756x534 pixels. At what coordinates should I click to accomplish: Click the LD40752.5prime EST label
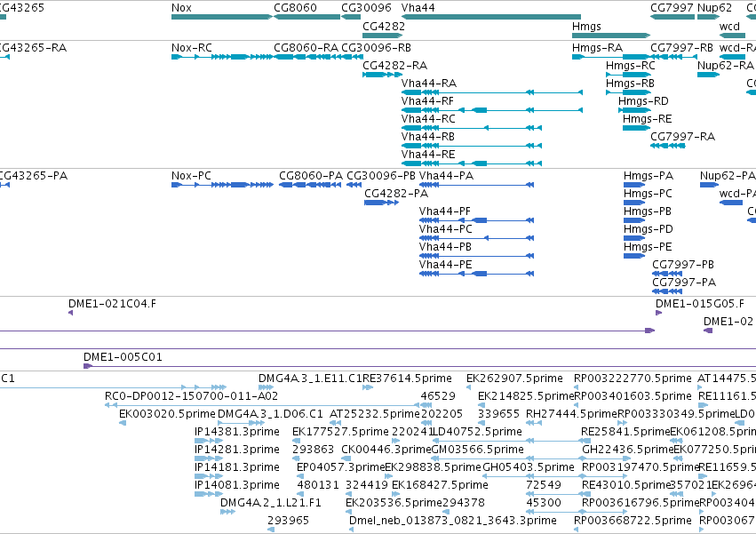pos(477,432)
